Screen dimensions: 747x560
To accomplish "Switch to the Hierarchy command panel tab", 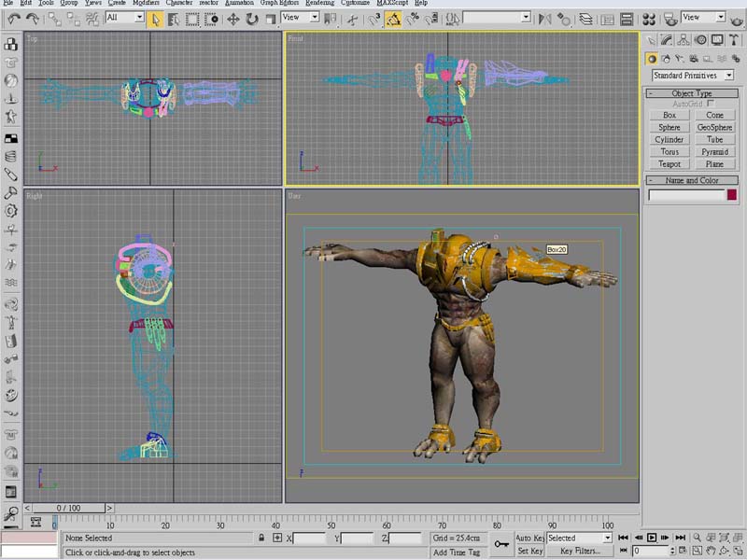I will click(x=684, y=40).
